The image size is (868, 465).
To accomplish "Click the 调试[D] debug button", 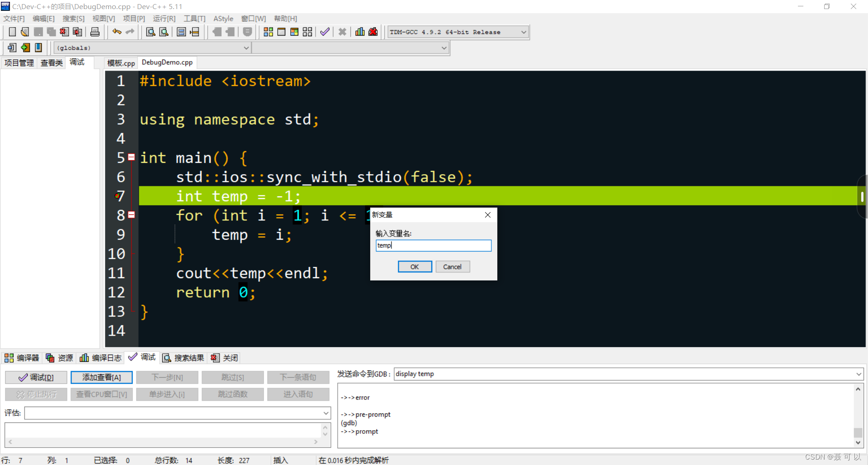I will point(36,377).
